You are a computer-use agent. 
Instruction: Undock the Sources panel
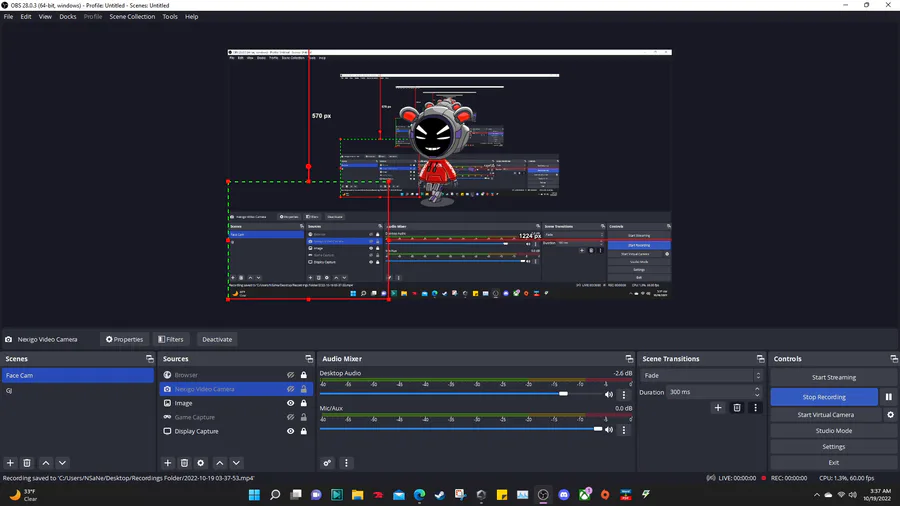[309, 359]
